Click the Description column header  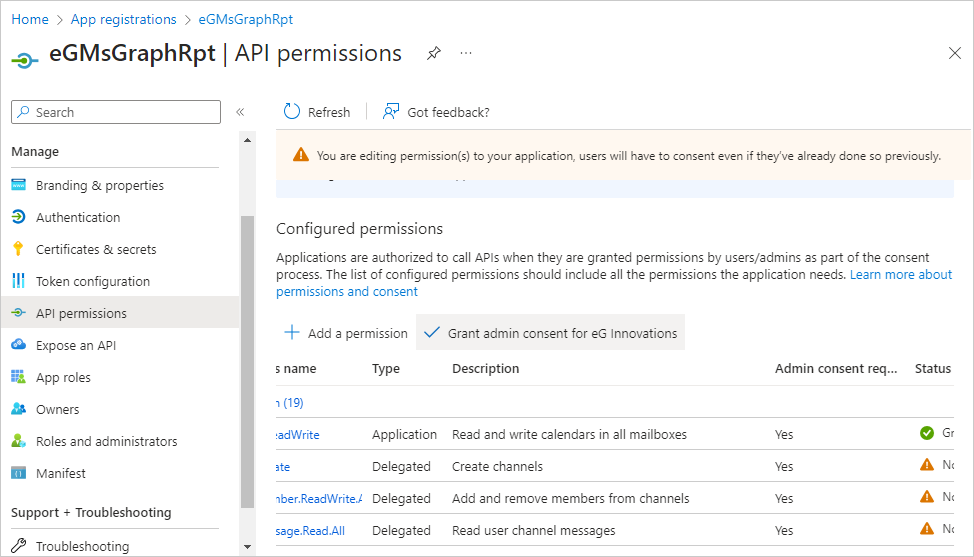[486, 369]
